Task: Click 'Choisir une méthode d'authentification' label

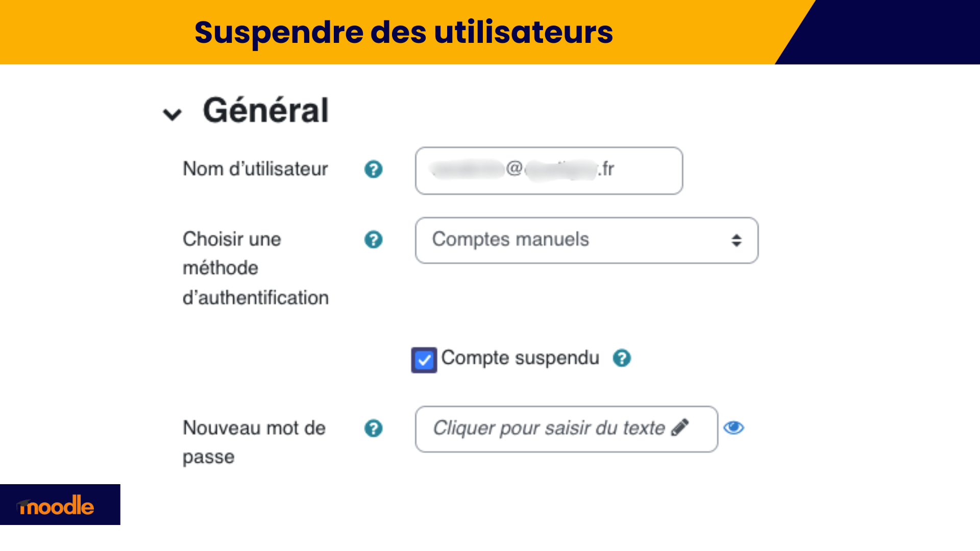Action: click(256, 268)
